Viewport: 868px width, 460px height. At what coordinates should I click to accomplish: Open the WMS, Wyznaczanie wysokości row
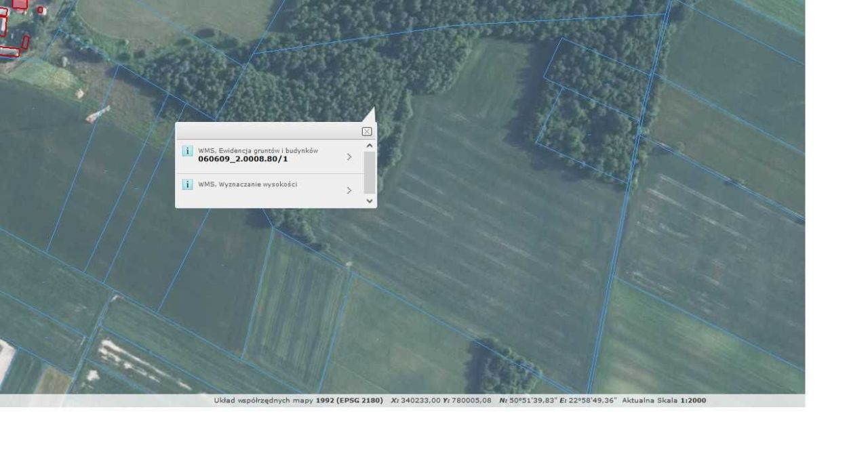[270, 191]
